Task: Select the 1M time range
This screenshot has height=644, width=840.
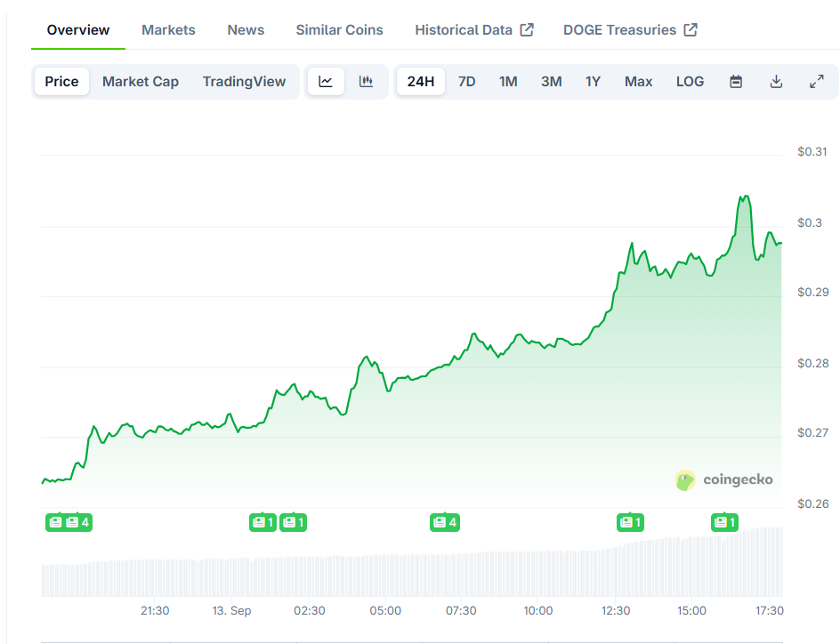Action: [x=508, y=81]
